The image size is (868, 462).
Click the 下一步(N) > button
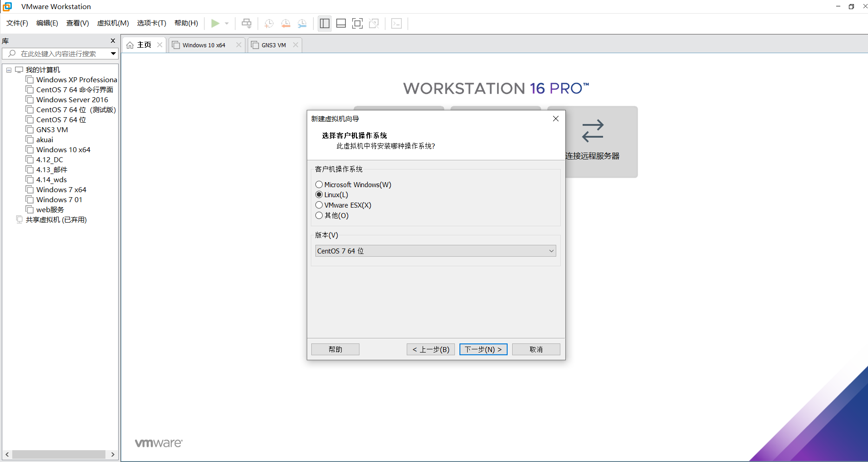click(x=484, y=349)
